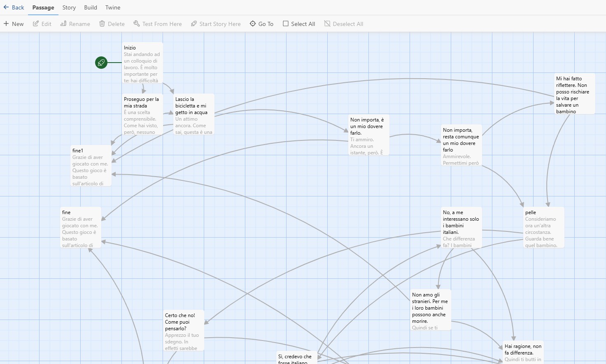Select the Passage tab

pos(43,7)
